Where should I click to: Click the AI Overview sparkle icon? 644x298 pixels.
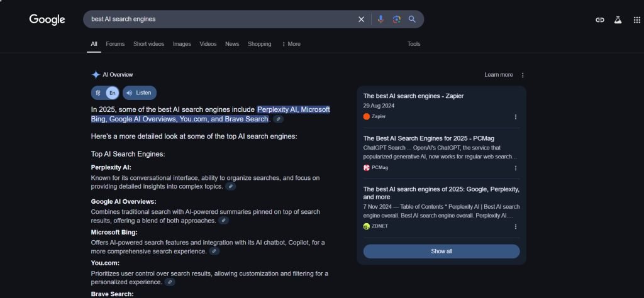point(96,75)
